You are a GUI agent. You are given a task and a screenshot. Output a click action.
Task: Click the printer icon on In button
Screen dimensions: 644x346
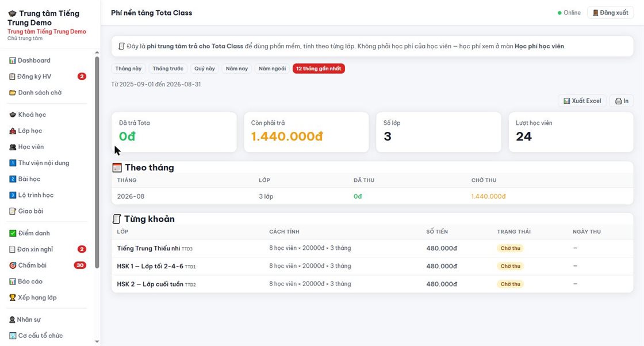pyautogui.click(x=618, y=101)
